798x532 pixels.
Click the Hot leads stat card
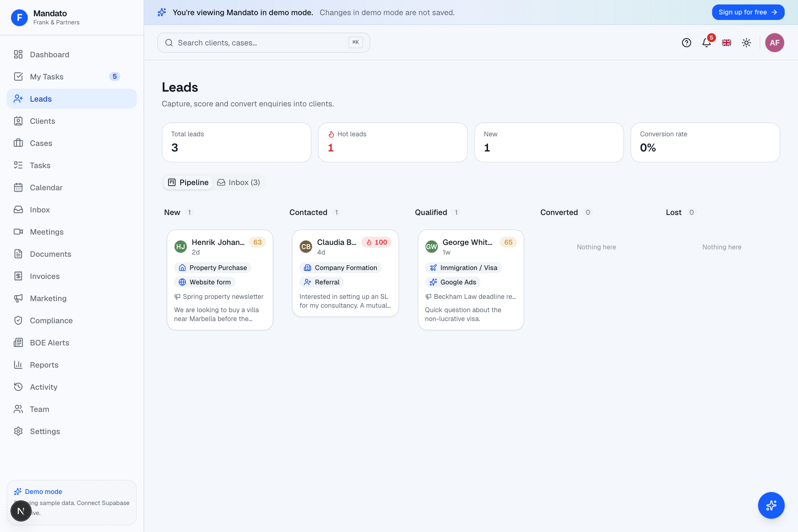coord(393,142)
